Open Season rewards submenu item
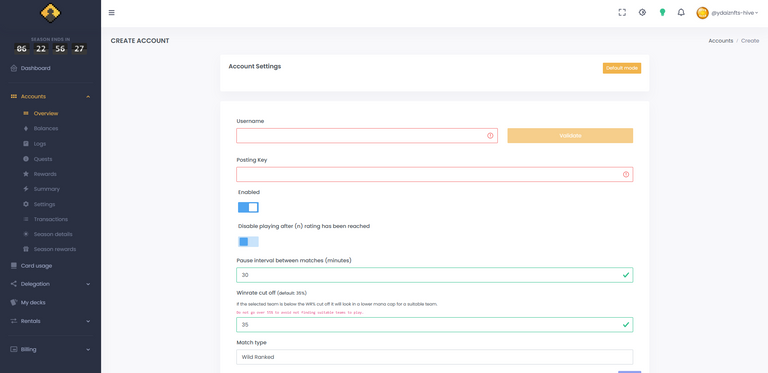This screenshot has width=768, height=373. click(54, 249)
